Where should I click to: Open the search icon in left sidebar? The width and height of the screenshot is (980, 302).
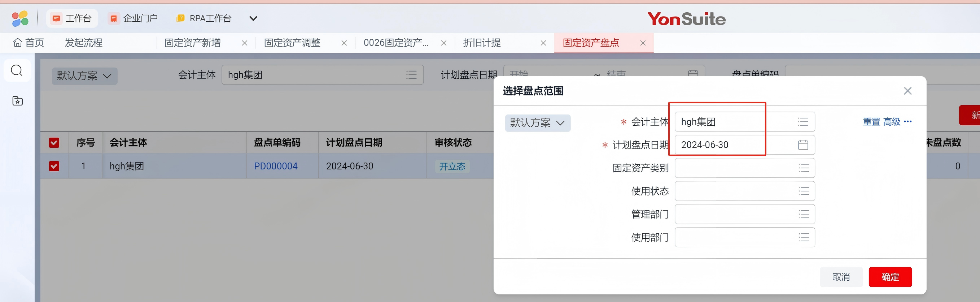click(x=17, y=70)
